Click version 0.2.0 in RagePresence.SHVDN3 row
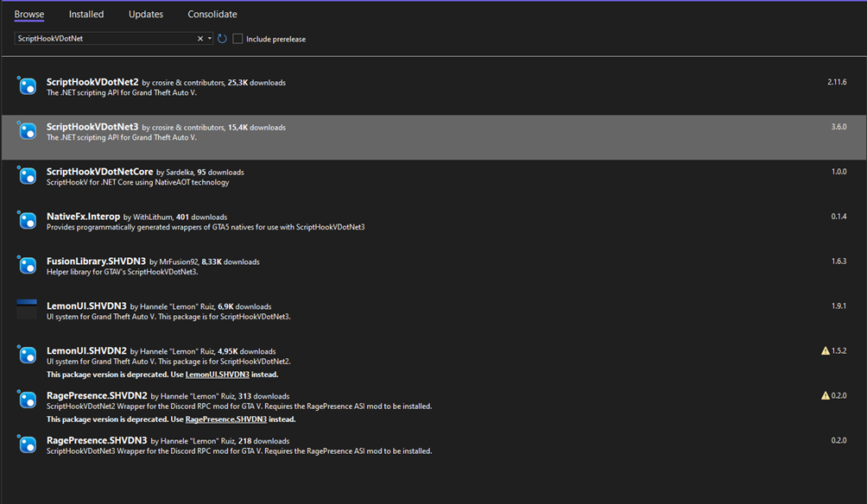Viewport: 867px width, 504px height. [839, 440]
